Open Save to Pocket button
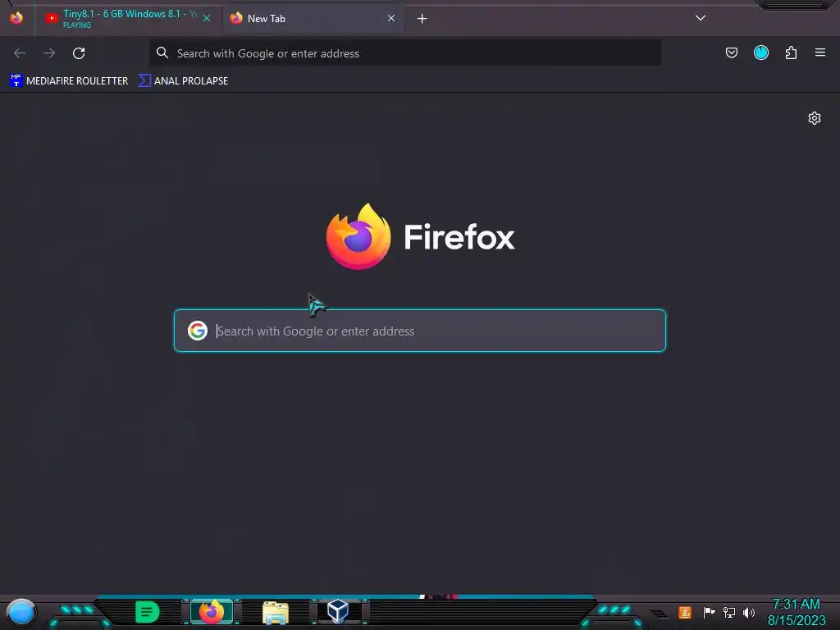This screenshot has width=840, height=630. coord(732,52)
